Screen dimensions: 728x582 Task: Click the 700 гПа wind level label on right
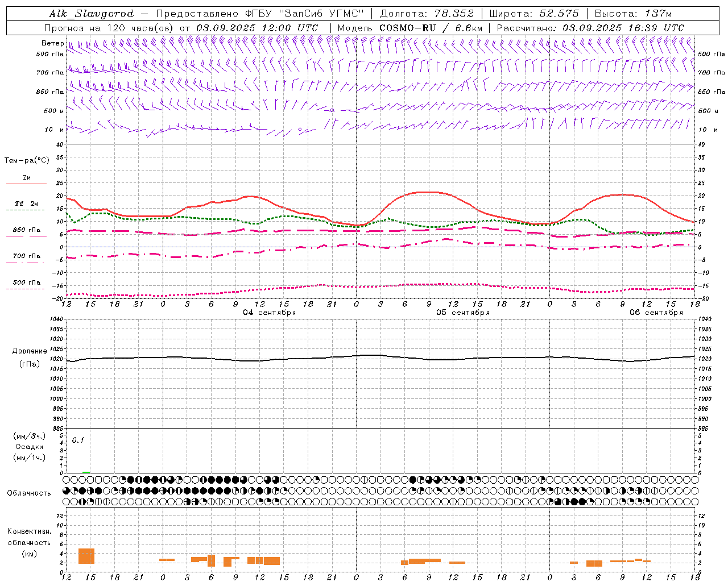712,73
